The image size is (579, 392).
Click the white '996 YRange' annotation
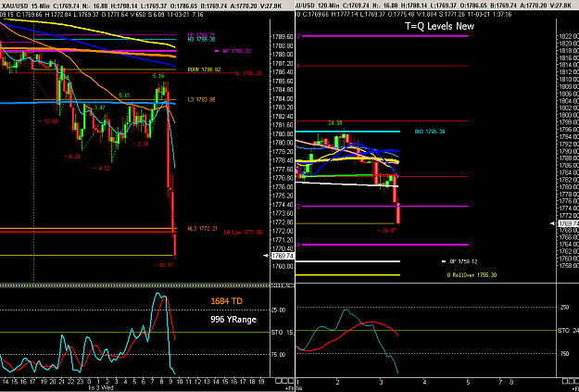pyautogui.click(x=233, y=319)
